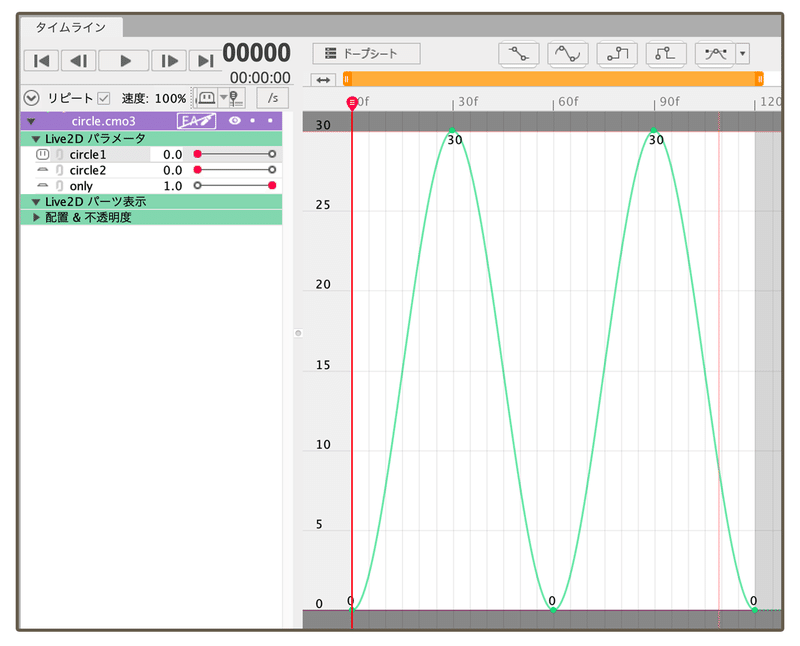This screenshot has height=646, width=800.
Task: Click the red playhead marker
Action: coord(352,103)
